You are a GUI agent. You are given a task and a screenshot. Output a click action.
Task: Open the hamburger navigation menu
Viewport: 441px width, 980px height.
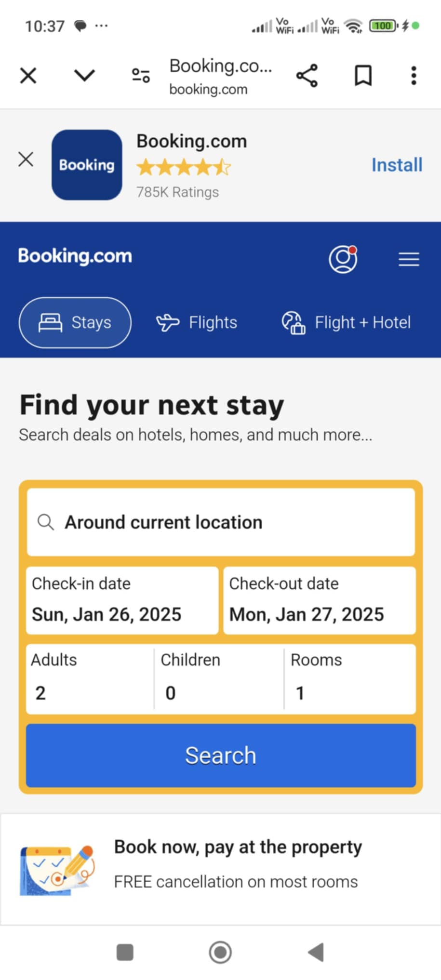409,259
